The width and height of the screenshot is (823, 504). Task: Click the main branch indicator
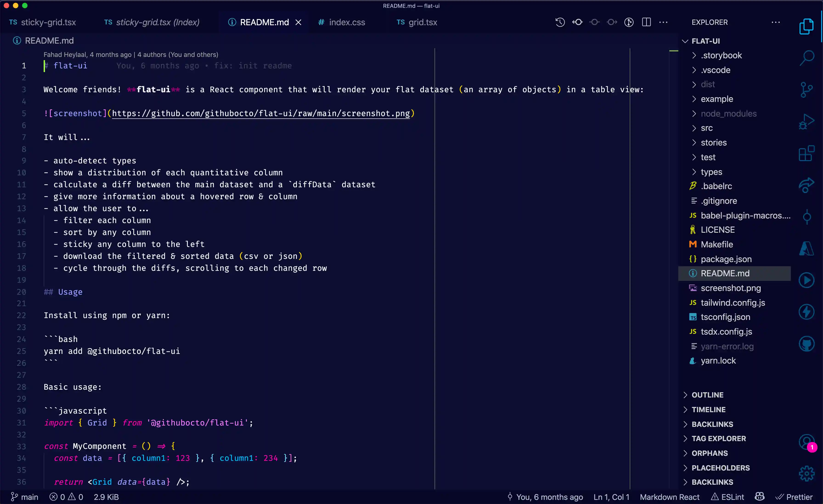point(25,497)
